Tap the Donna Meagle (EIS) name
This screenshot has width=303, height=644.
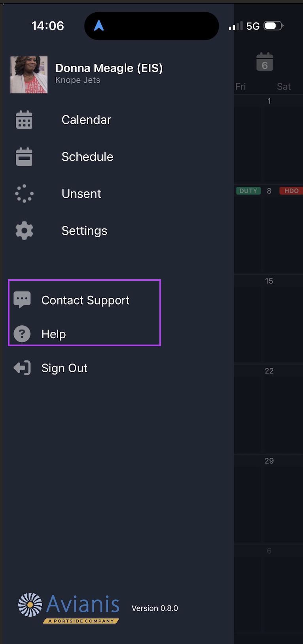tap(109, 68)
